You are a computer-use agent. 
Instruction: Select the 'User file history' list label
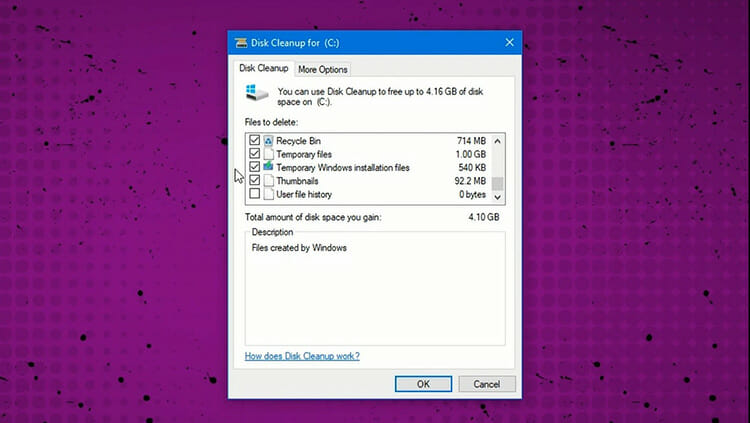pyautogui.click(x=304, y=194)
